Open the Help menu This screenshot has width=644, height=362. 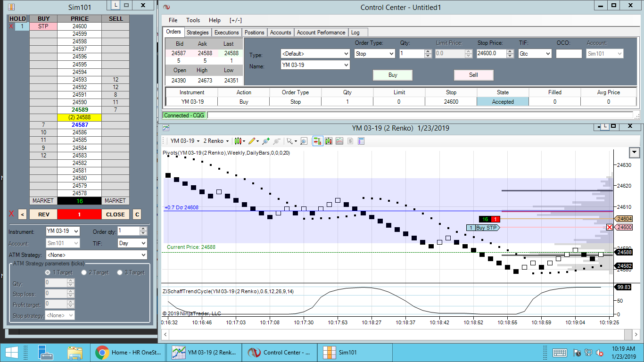coord(215,20)
